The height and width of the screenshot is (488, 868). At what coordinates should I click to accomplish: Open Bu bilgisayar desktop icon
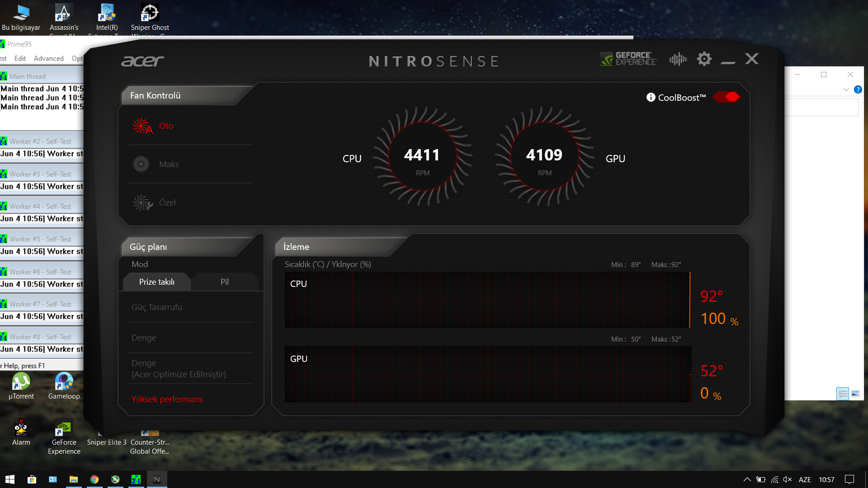click(x=21, y=18)
